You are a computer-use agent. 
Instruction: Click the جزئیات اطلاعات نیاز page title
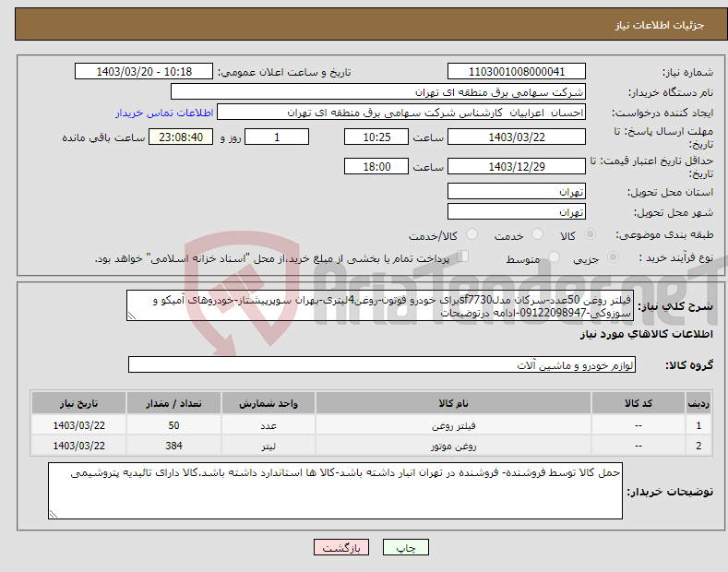[x=660, y=25]
